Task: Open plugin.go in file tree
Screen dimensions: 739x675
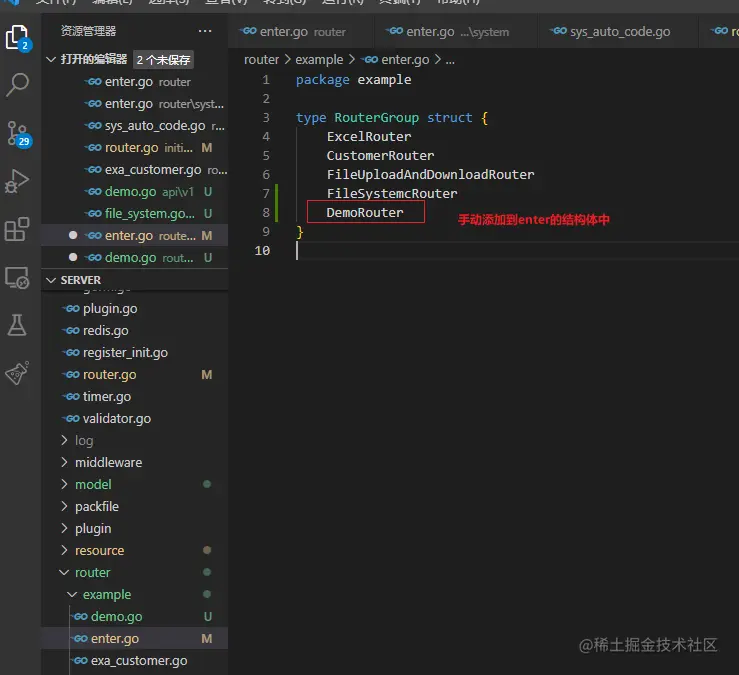Action: click(x=134, y=309)
